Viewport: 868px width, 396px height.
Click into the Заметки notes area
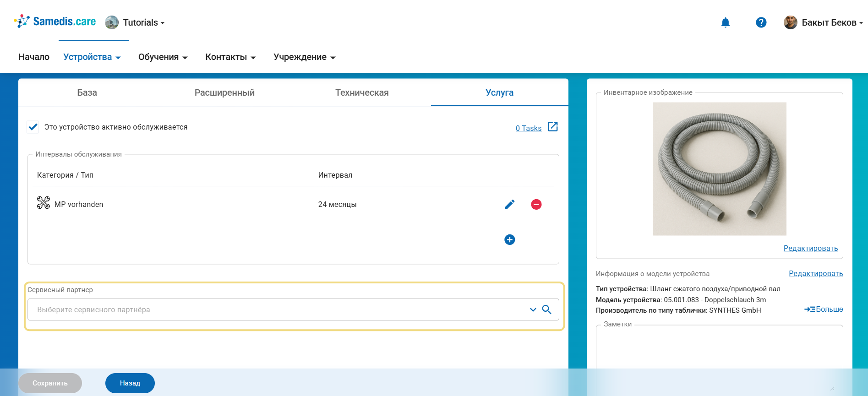pyautogui.click(x=719, y=359)
